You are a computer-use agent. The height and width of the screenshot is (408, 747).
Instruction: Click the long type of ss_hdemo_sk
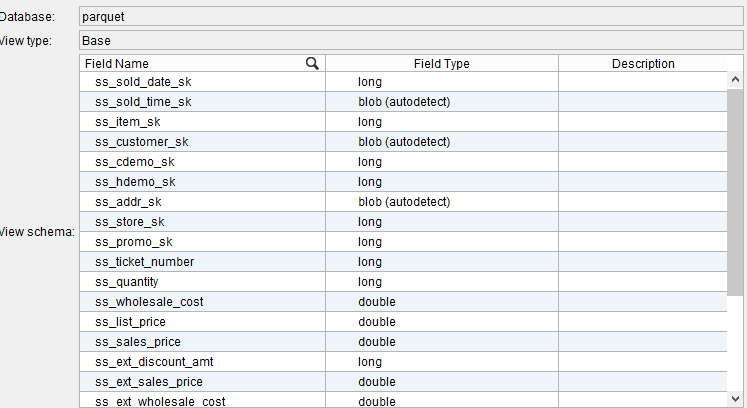coord(370,182)
